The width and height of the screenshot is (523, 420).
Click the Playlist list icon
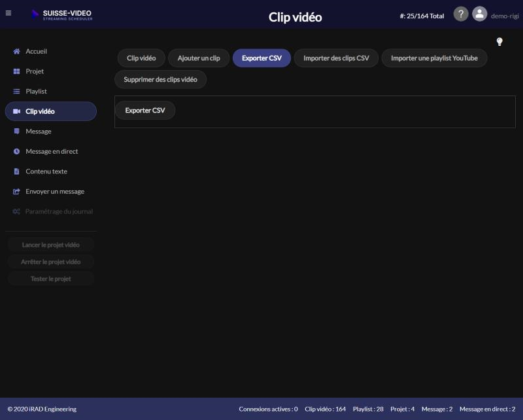click(16, 92)
